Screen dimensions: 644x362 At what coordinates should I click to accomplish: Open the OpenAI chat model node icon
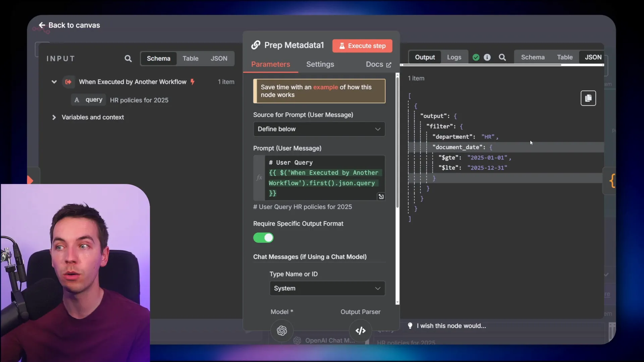pyautogui.click(x=282, y=330)
